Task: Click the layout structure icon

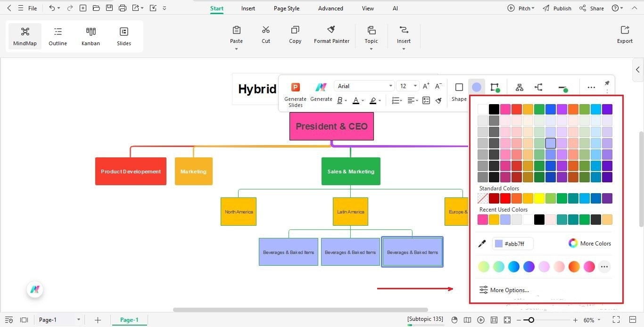Action: pyautogui.click(x=520, y=87)
